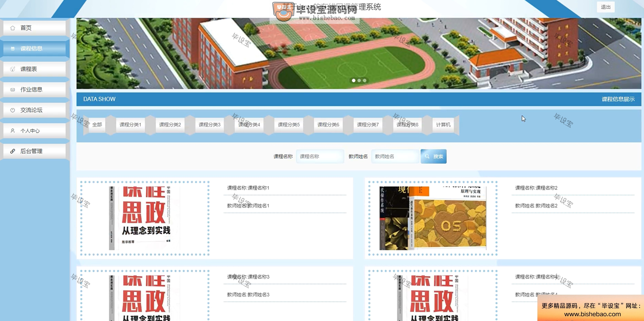Open the 课程名称2 OS book thumbnail
The image size is (644, 321).
[433, 218]
